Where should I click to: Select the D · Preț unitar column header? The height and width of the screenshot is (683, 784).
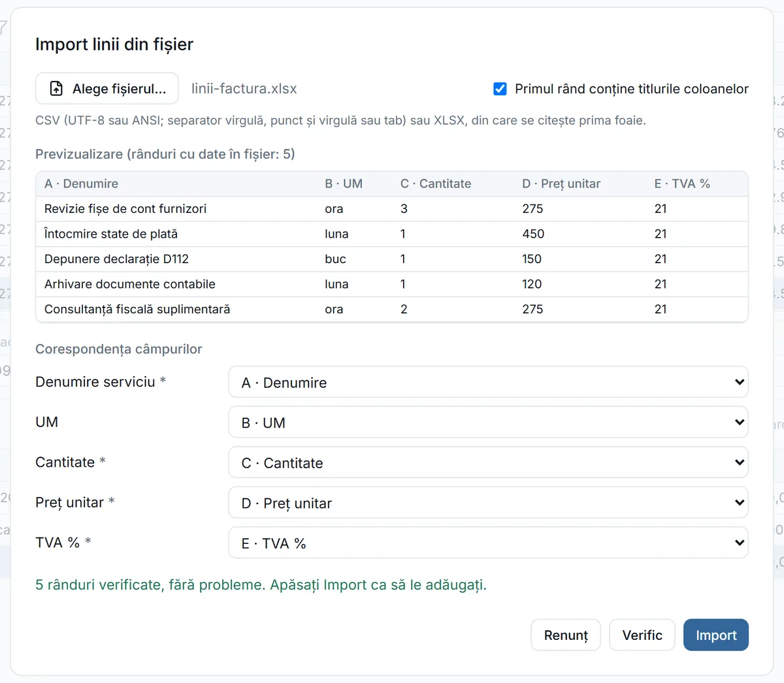point(561,183)
